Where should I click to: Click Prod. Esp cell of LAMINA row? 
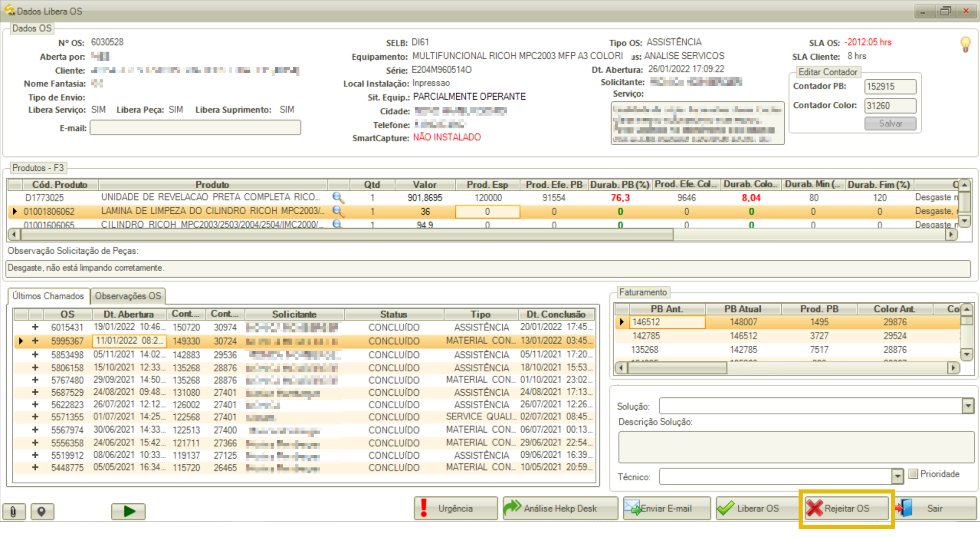[487, 211]
